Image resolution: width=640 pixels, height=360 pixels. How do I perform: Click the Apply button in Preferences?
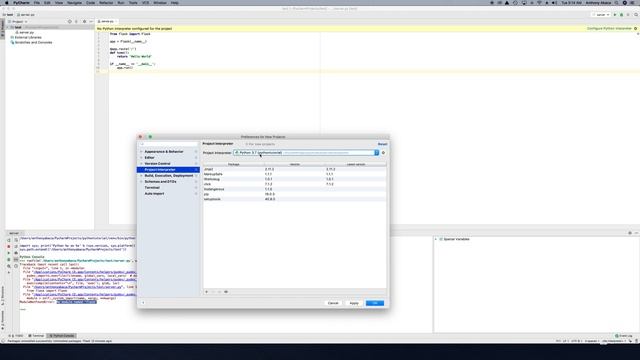[x=354, y=303]
